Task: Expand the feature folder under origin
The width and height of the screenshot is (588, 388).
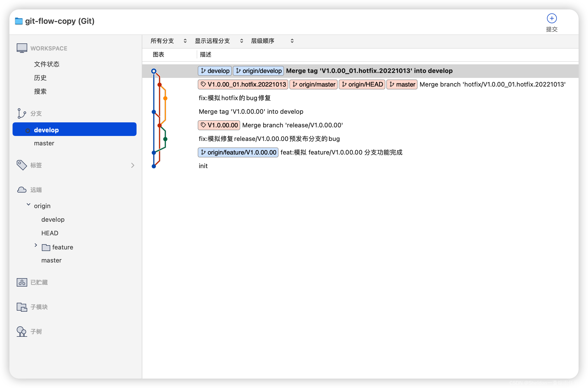Action: (36, 245)
